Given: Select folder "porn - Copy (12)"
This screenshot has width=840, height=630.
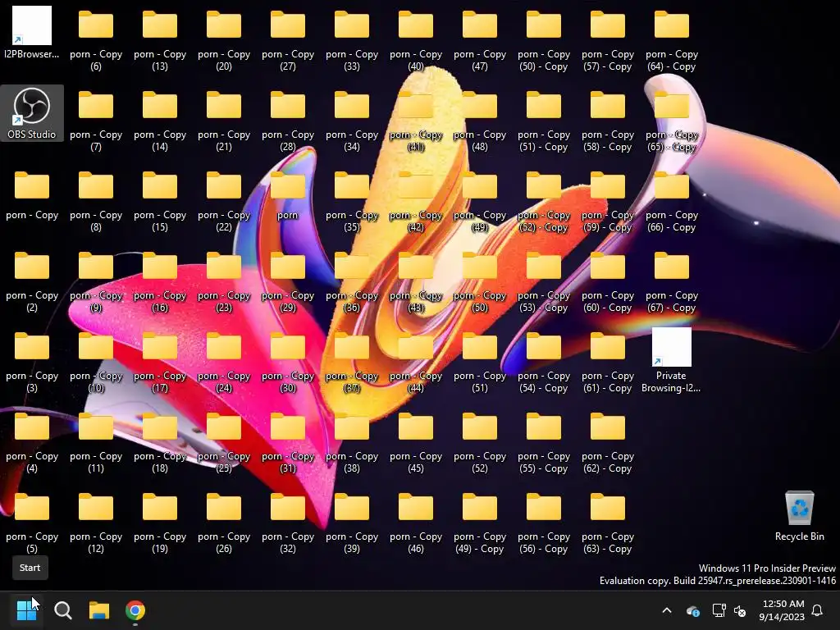Looking at the screenshot, I should point(96,523).
